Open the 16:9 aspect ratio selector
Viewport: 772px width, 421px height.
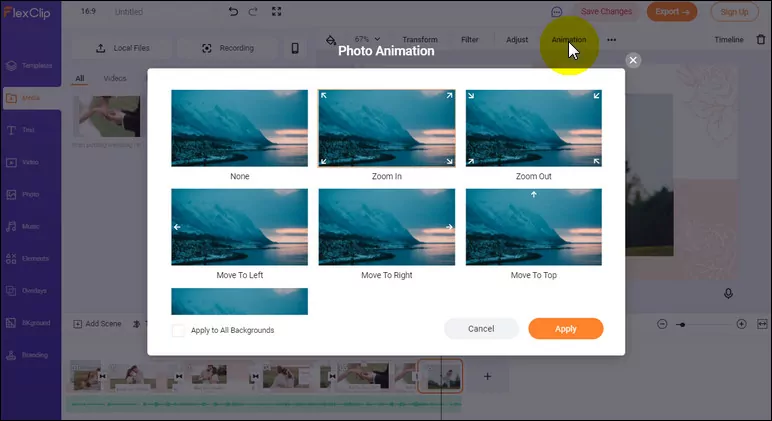tap(88, 11)
